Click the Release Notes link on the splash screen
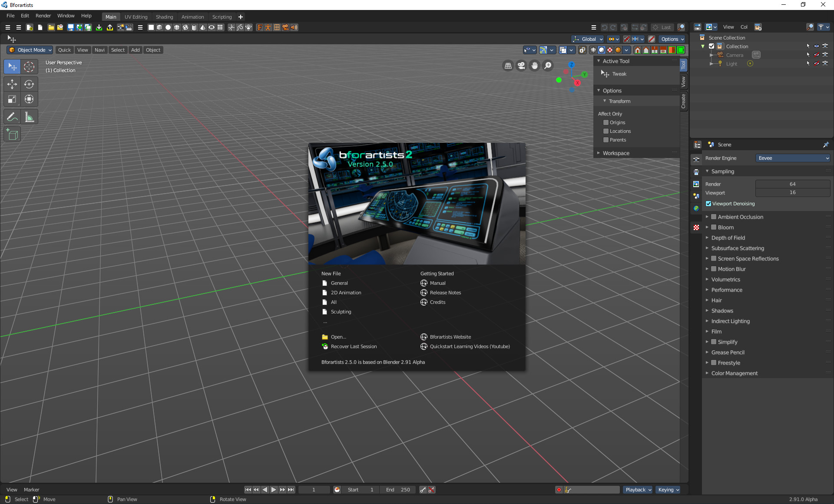This screenshot has width=834, height=504. click(445, 293)
